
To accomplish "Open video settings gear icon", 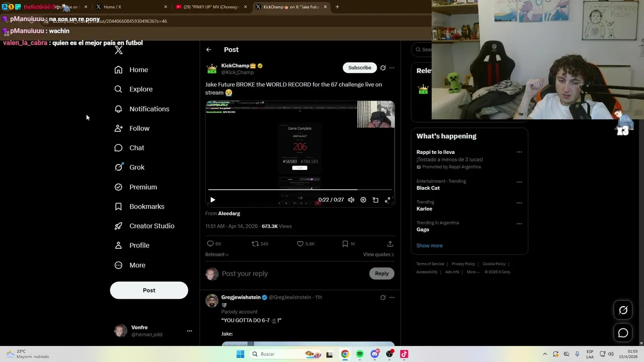I will 363,200.
